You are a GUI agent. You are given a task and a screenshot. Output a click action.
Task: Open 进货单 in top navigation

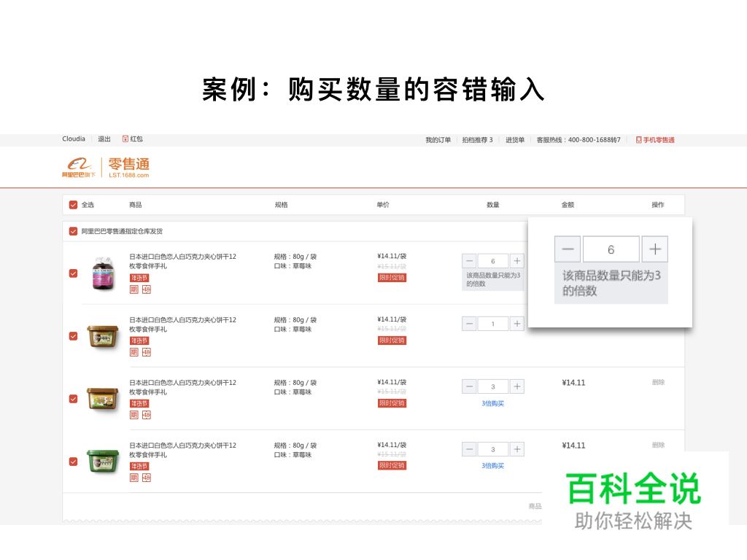tap(515, 140)
